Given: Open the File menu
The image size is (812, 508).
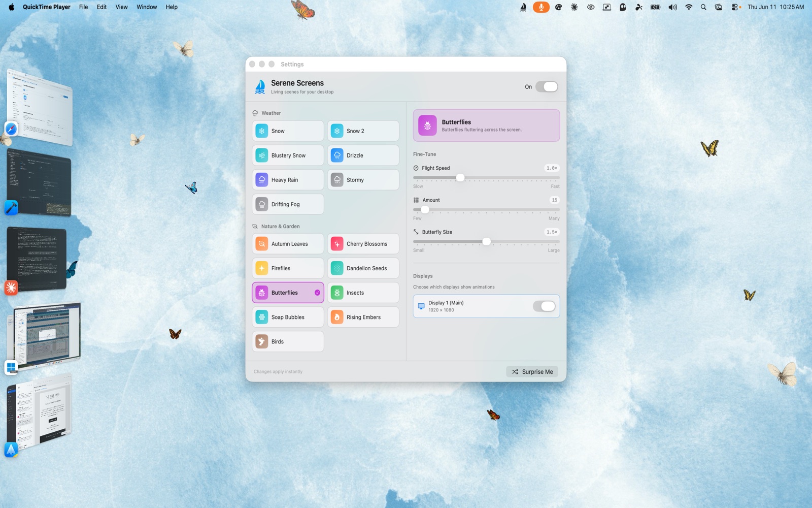Looking at the screenshot, I should [84, 7].
